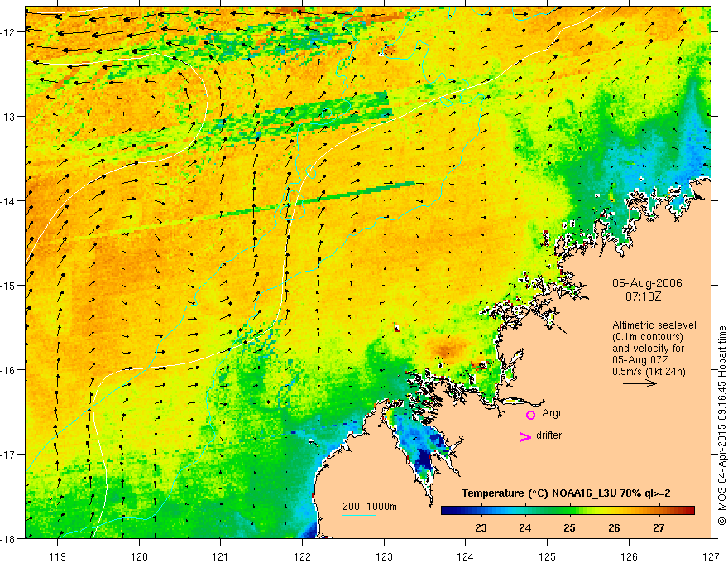This screenshot has width=728, height=563.
Task: Click the 120 longitude axis label
Action: 139,556
